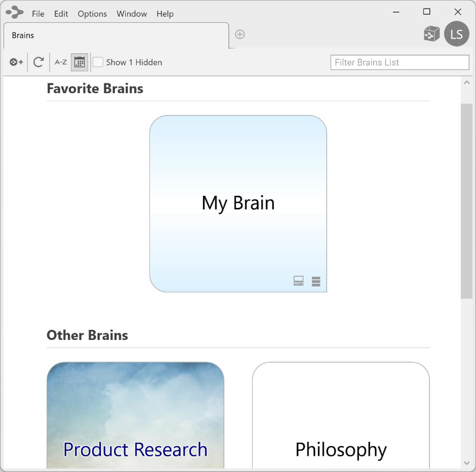
Task: Enable the Show 1 Hidden checkbox
Action: 98,62
